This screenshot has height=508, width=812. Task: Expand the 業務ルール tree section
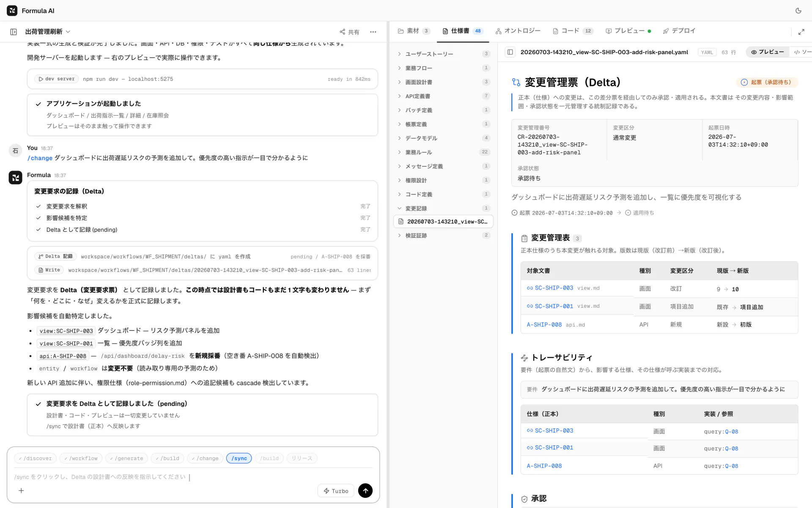(x=443, y=152)
